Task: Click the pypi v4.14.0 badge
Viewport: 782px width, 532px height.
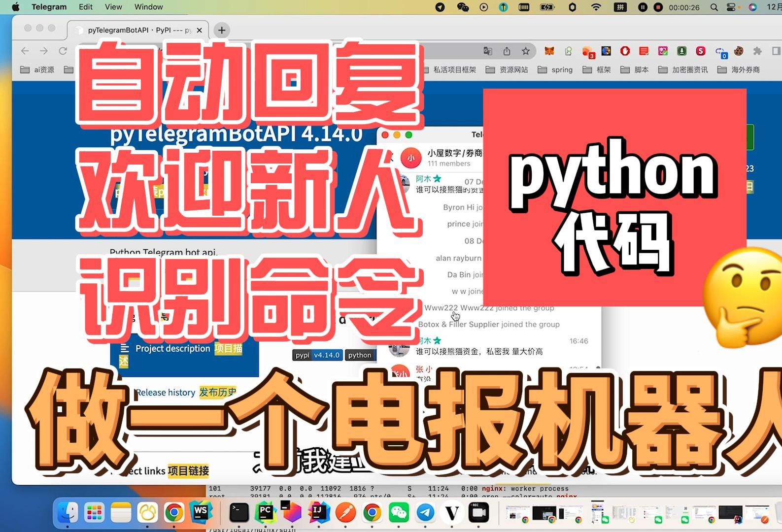Action: [x=317, y=355]
